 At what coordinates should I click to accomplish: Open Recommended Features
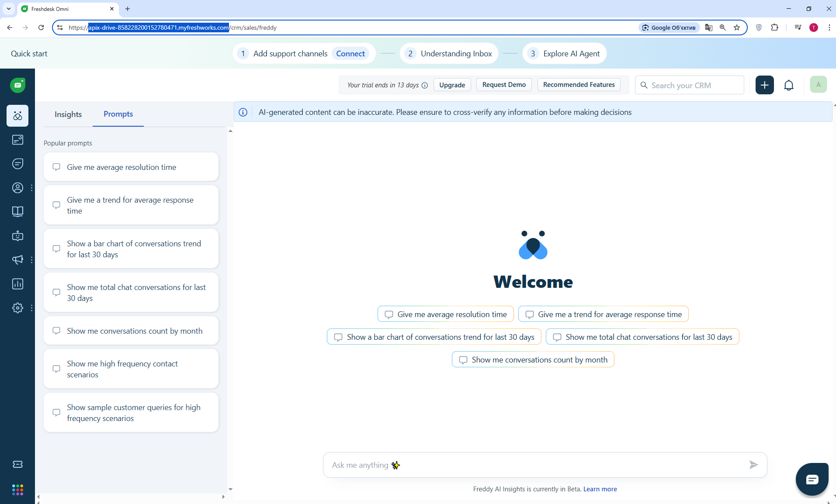(x=579, y=85)
